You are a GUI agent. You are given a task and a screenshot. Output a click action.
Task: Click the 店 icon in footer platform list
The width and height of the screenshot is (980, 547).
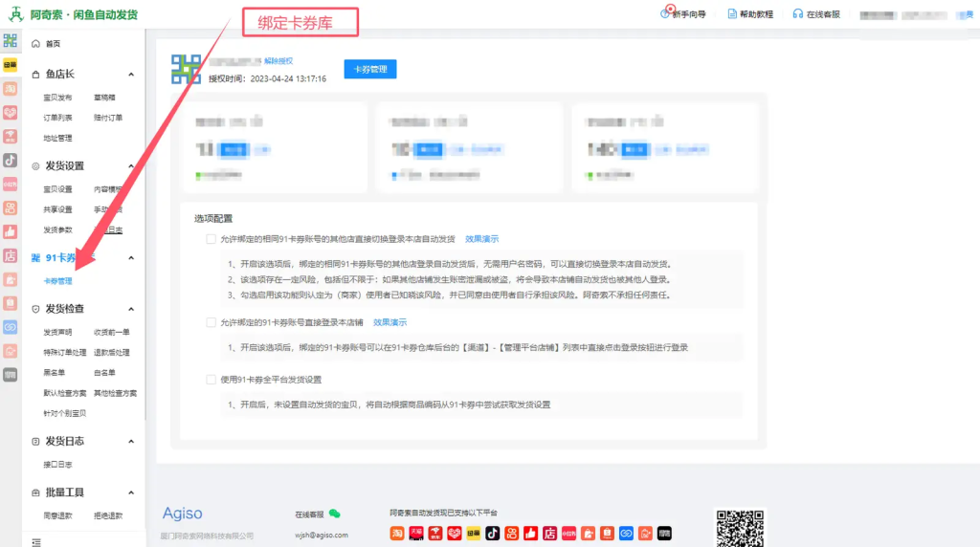click(x=549, y=534)
